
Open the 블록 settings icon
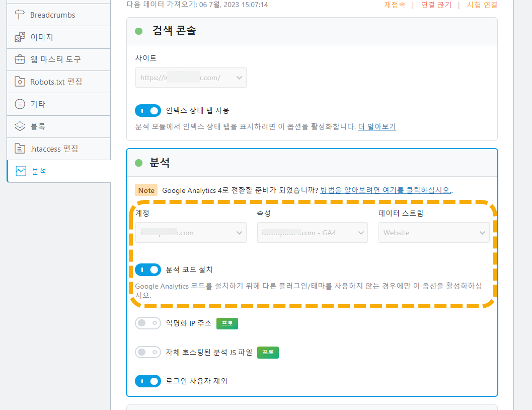click(x=20, y=126)
